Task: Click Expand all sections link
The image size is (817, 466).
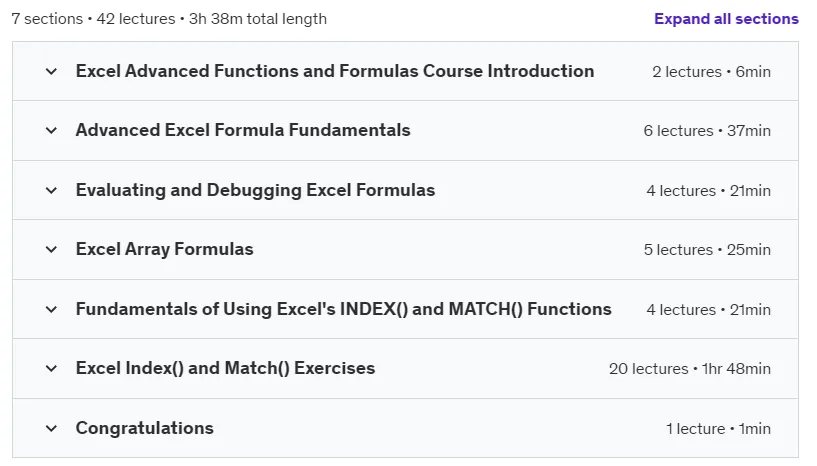Action: 726,19
